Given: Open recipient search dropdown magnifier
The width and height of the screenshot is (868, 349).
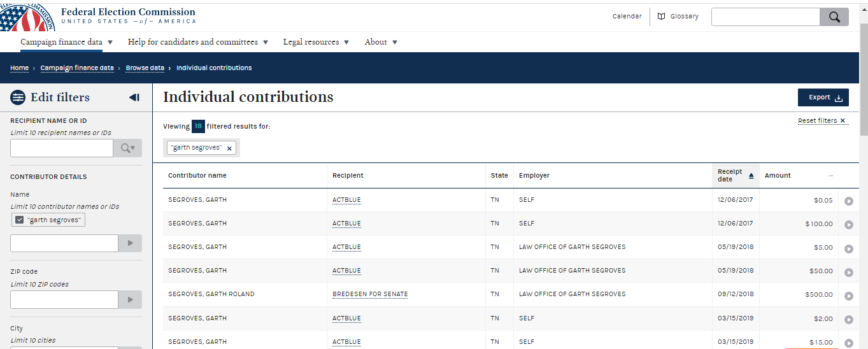Looking at the screenshot, I should point(128,148).
